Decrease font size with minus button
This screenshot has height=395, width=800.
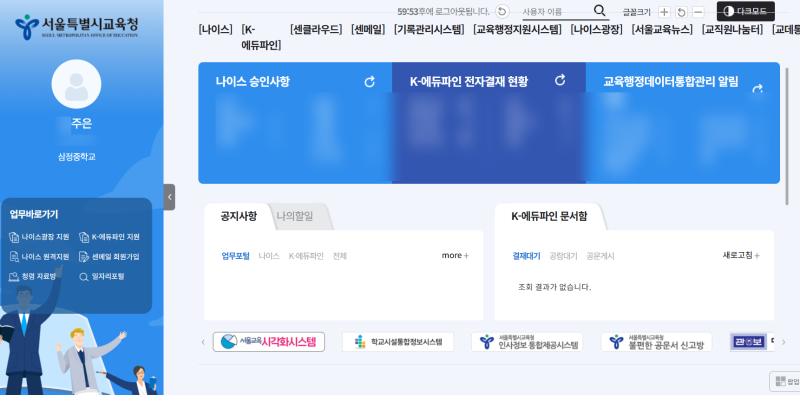(698, 12)
